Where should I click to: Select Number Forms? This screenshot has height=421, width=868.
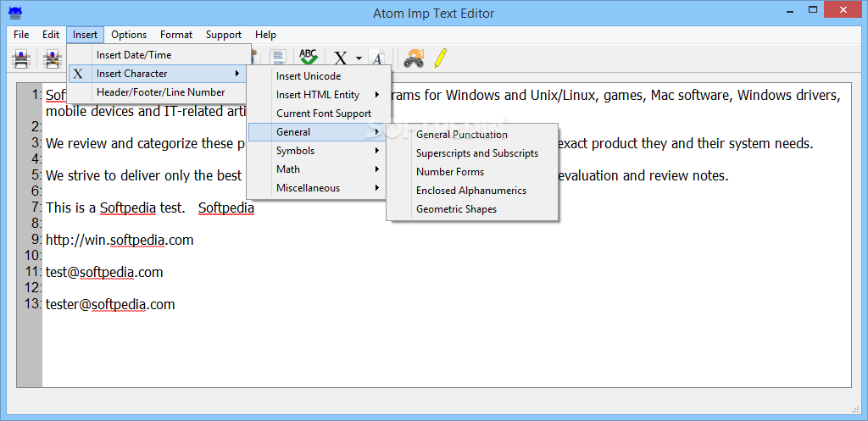point(473,172)
